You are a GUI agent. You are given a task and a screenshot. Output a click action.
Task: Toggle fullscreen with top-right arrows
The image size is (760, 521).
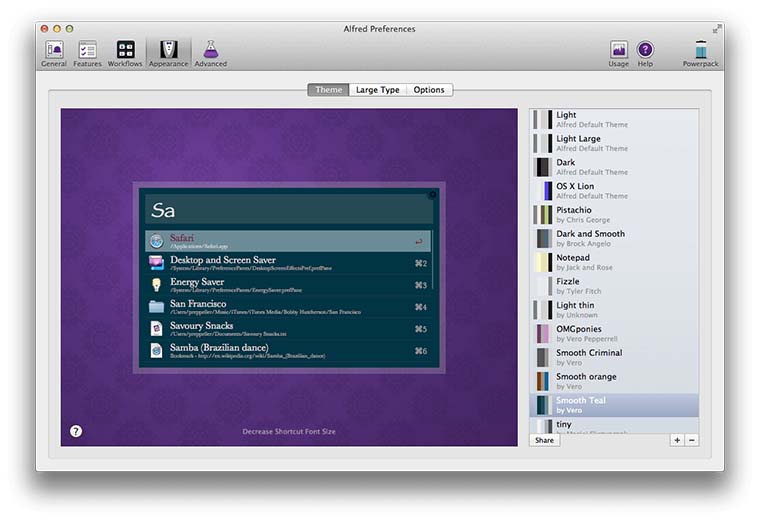pyautogui.click(x=716, y=29)
